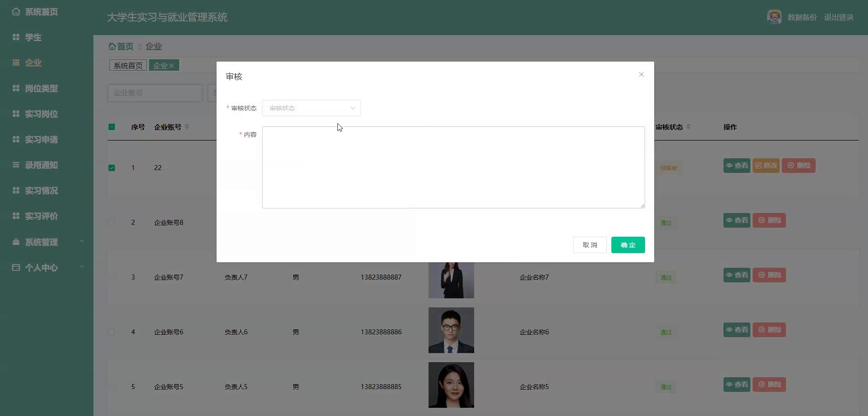This screenshot has height=416, width=868.
Task: Click 修改 edit button for row 1
Action: [765, 166]
